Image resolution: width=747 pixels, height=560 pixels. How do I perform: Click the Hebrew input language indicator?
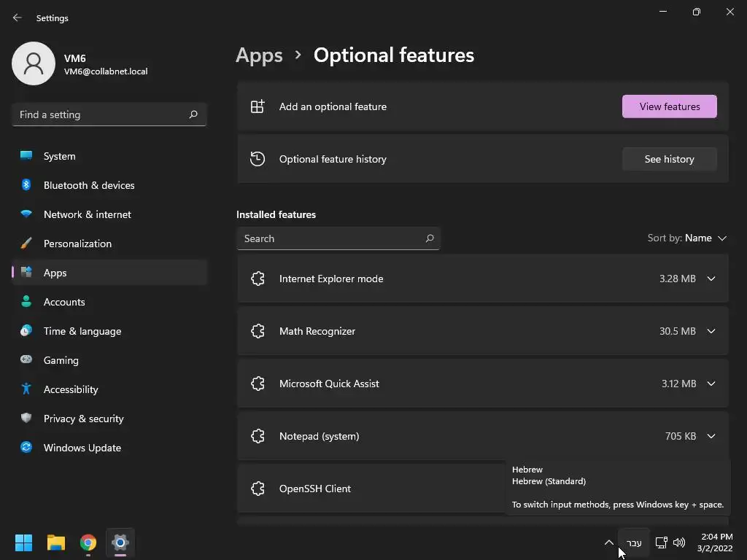coord(634,542)
